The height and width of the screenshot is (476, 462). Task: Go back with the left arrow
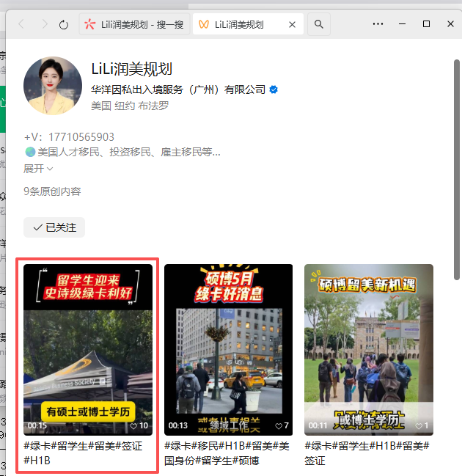[x=21, y=24]
